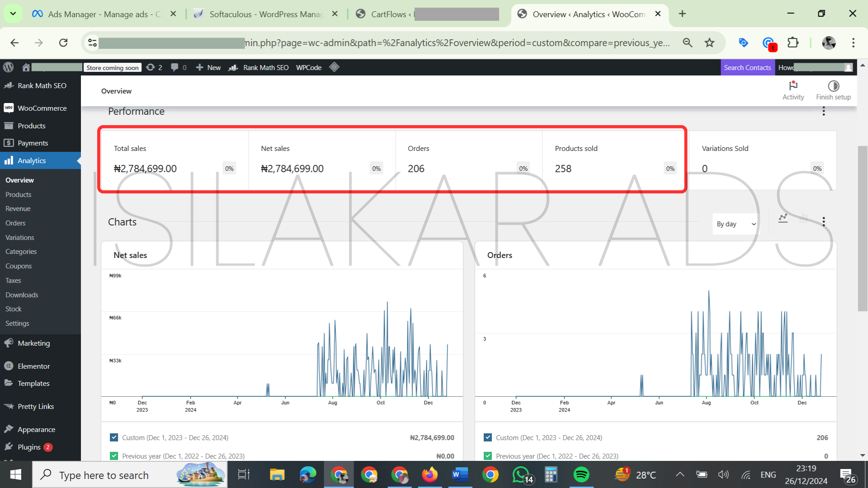The height and width of the screenshot is (488, 868).
Task: Click the Finish setup progress icon
Action: point(833,86)
